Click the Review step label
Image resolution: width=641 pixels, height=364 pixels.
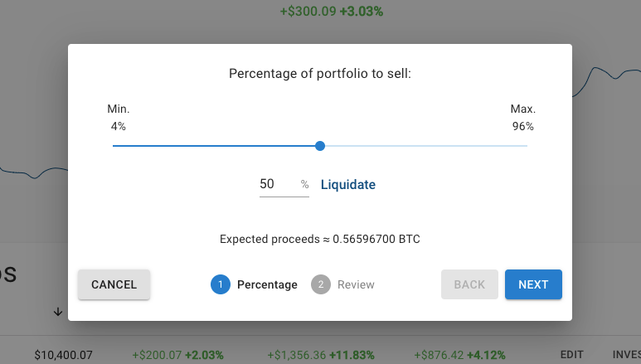(356, 284)
